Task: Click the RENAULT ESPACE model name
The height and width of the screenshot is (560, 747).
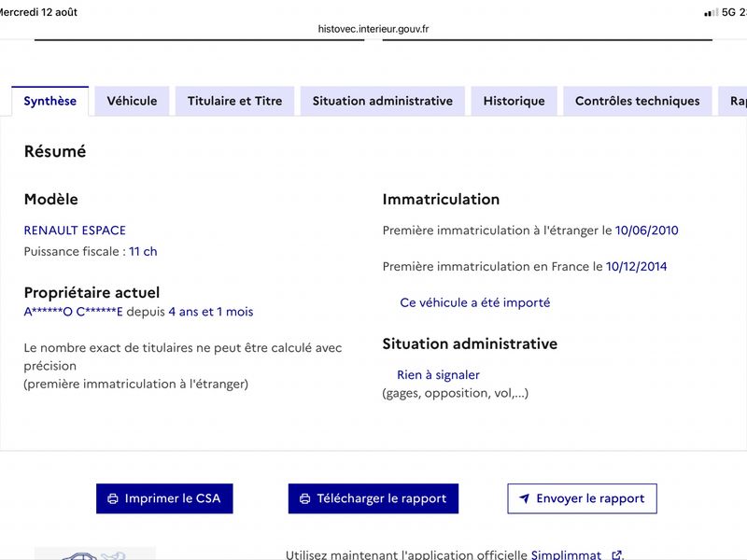Action: pyautogui.click(x=75, y=231)
